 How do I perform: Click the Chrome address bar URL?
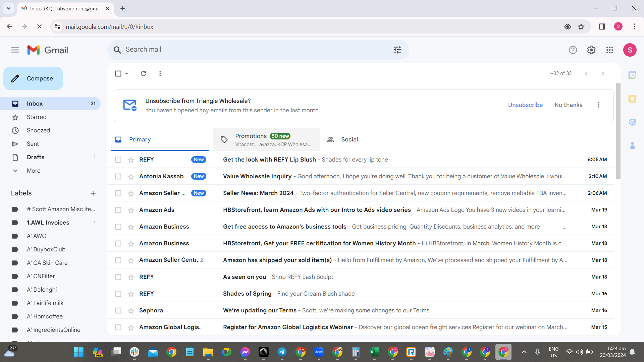pyautogui.click(x=109, y=27)
